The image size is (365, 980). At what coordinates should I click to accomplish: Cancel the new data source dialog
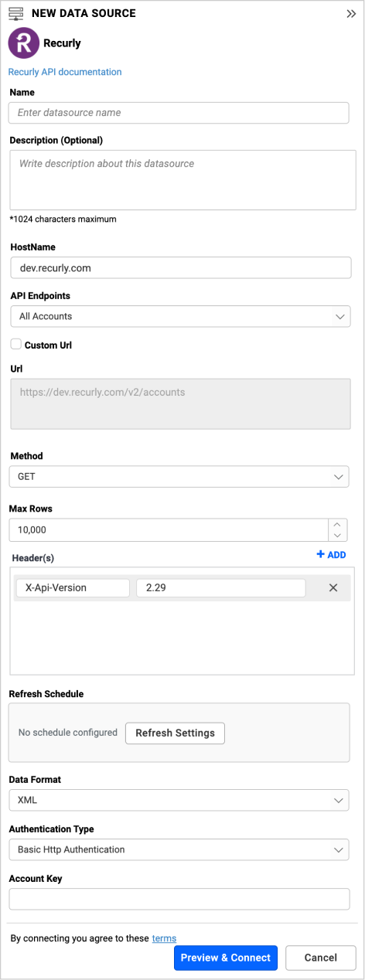coord(321,958)
